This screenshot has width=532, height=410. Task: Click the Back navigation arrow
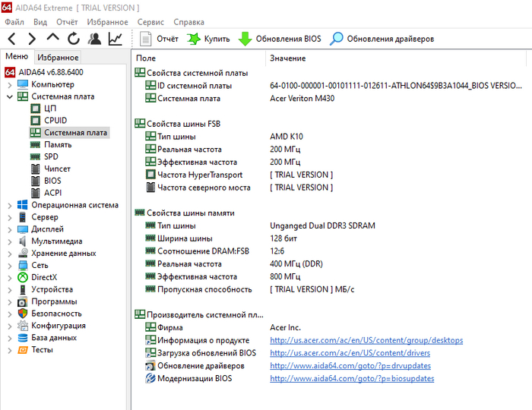12,39
